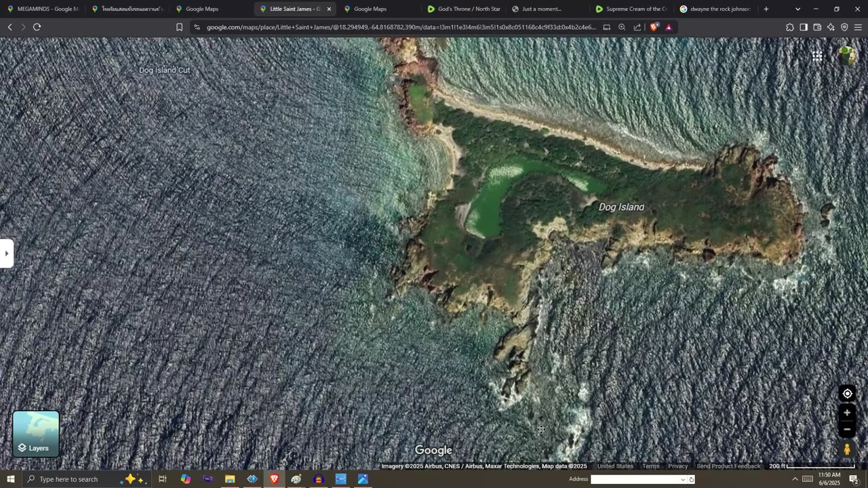The image size is (868, 488).
Task: Click the Dog Island map label
Action: (621, 207)
